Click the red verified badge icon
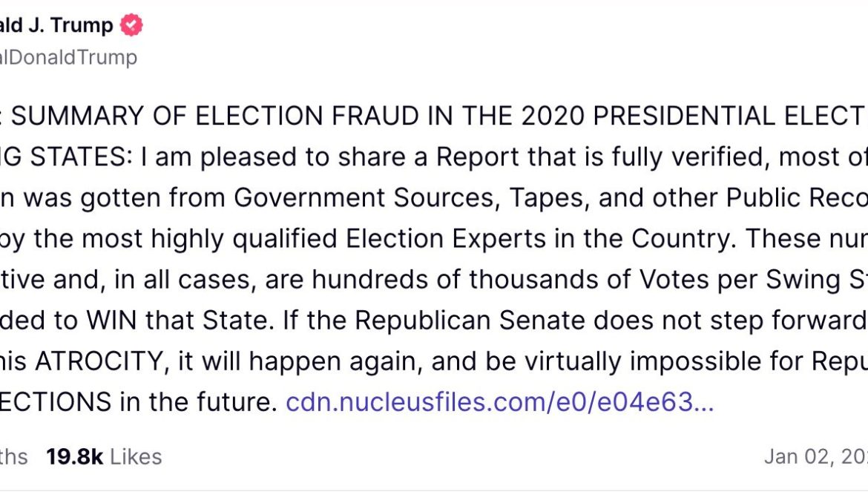The width and height of the screenshot is (868, 492). (132, 26)
